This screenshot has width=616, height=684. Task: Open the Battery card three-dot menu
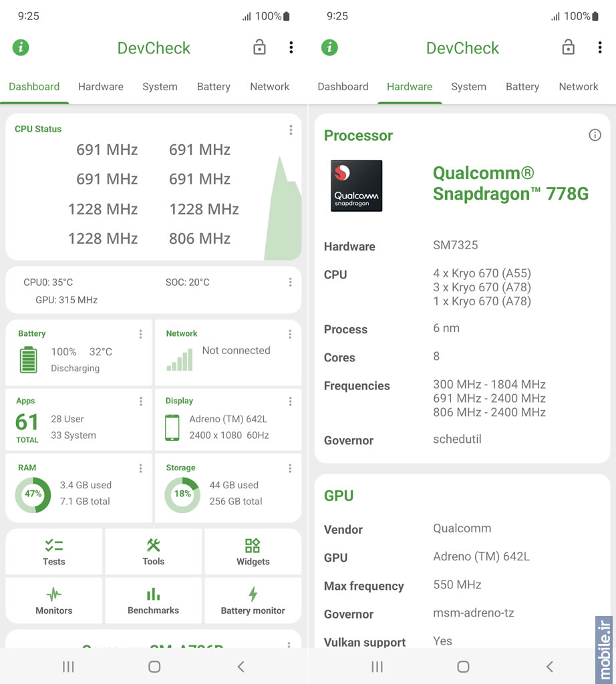[x=140, y=334]
